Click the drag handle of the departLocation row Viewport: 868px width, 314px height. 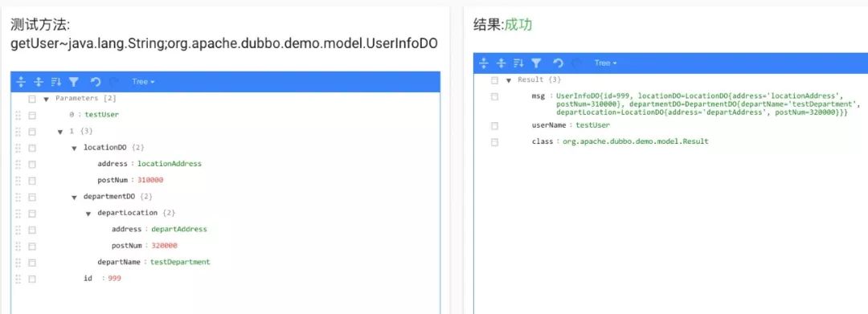18,213
